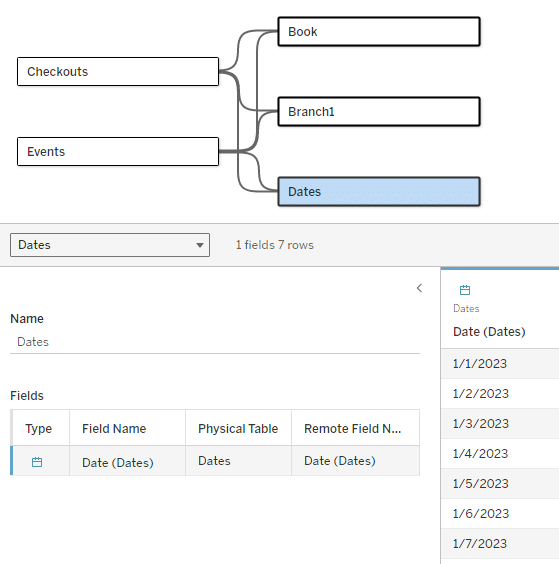Click the calendar icon above Date (Dates) column

coord(465,290)
